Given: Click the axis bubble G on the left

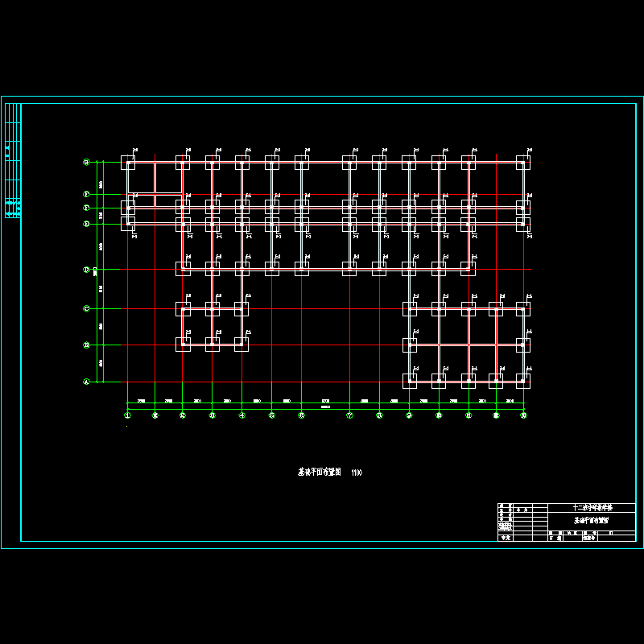Looking at the screenshot, I should tap(87, 162).
